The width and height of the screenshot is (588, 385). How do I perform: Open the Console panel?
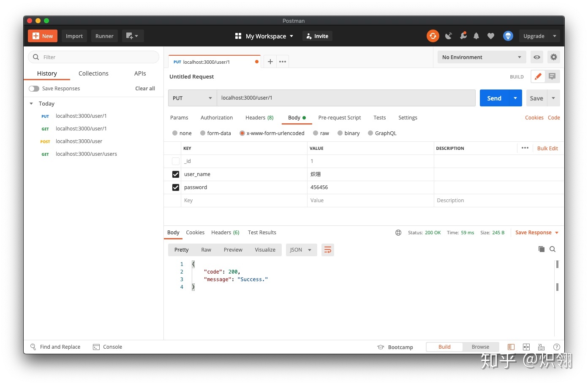click(x=107, y=347)
